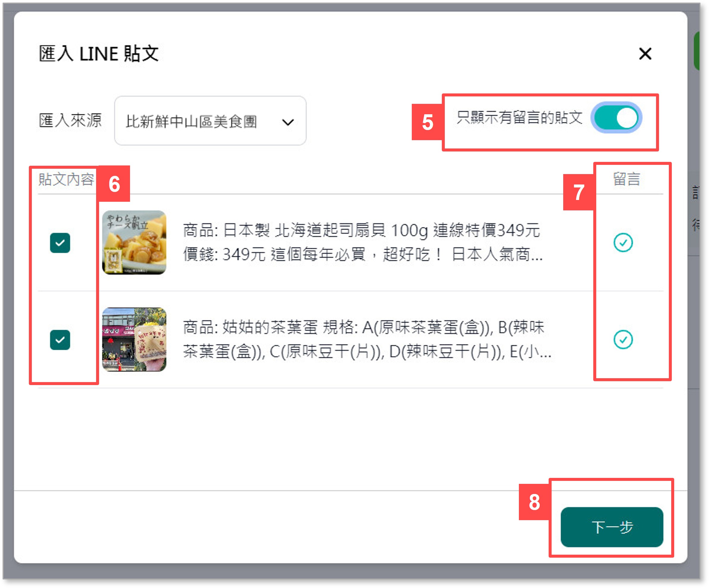The height and width of the screenshot is (588, 709).
Task: Click the 只顯示有留言的貼文 label text
Action: tap(519, 118)
